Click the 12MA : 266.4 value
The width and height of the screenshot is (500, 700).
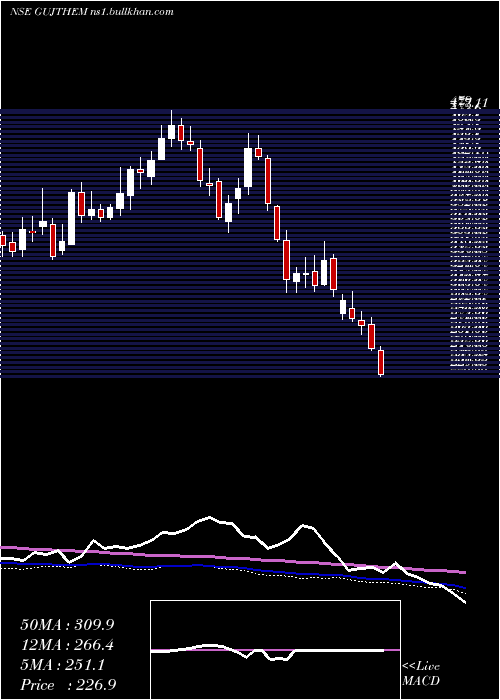67,645
